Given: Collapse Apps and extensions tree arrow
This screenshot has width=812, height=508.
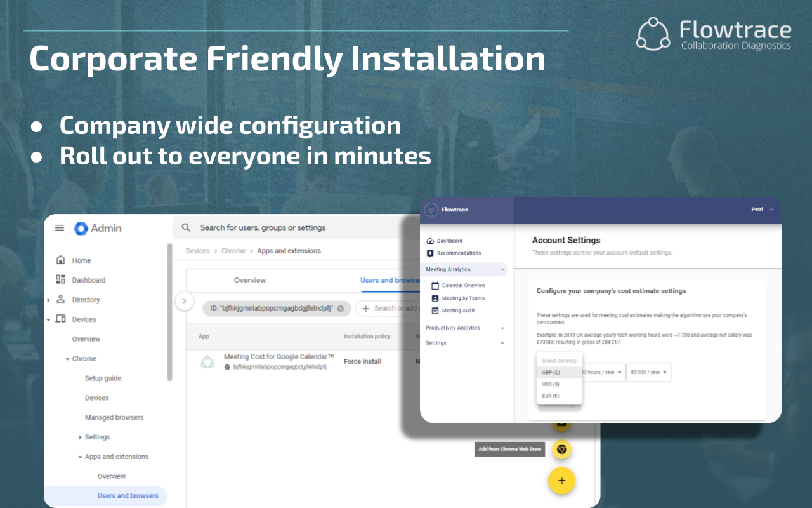Looking at the screenshot, I should pyautogui.click(x=80, y=457).
